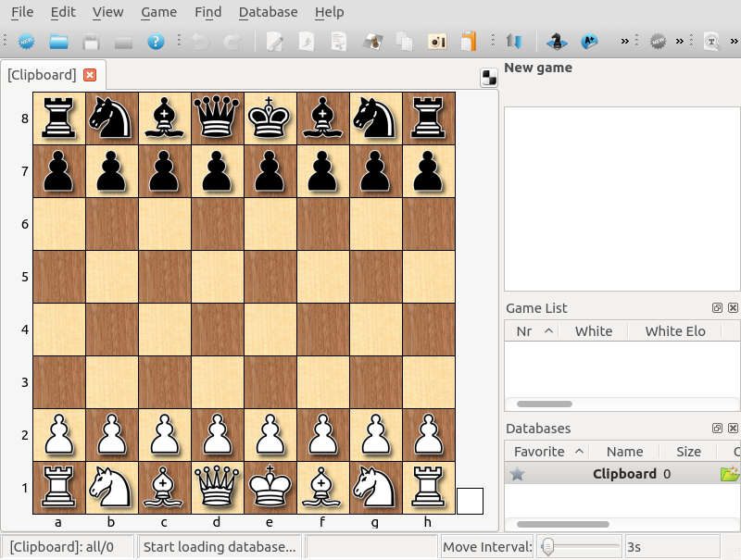Open the Database menu
The height and width of the screenshot is (560, 741).
(x=269, y=12)
